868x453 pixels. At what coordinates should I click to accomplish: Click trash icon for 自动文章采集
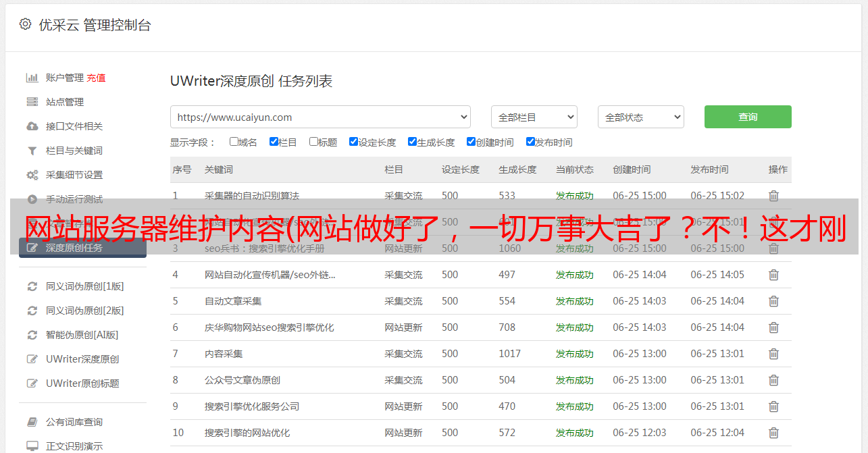(773, 301)
